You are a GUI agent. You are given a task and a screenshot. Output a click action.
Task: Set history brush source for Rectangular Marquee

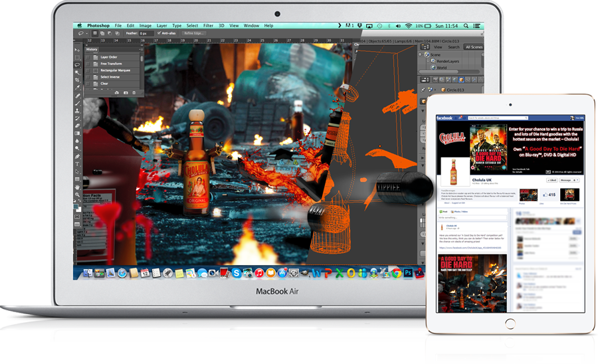coord(88,70)
